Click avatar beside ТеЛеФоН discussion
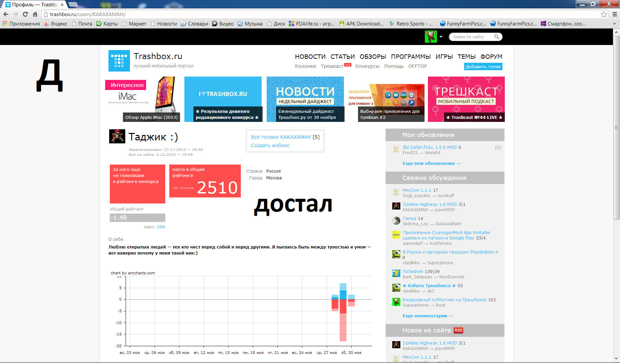Image resolution: width=620 pixels, height=364 pixels. coord(396,274)
